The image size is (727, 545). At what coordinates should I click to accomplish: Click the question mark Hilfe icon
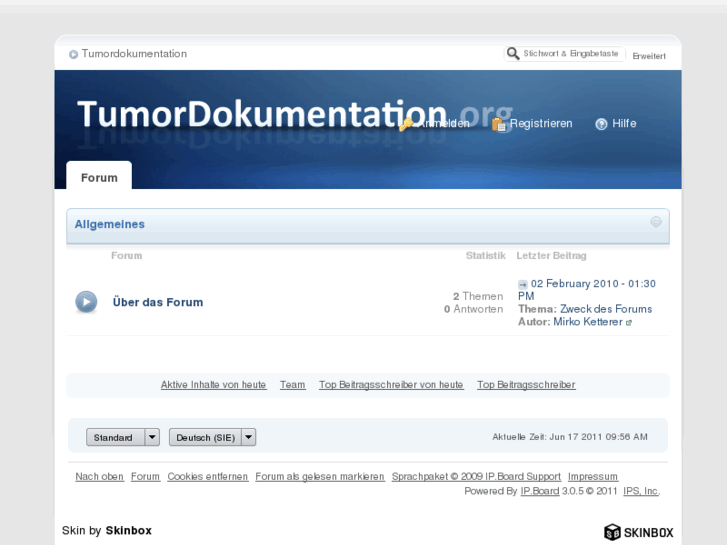601,124
